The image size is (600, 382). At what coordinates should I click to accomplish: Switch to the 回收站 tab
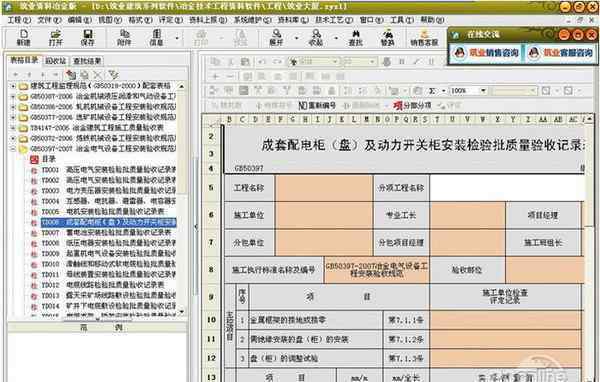coord(55,60)
